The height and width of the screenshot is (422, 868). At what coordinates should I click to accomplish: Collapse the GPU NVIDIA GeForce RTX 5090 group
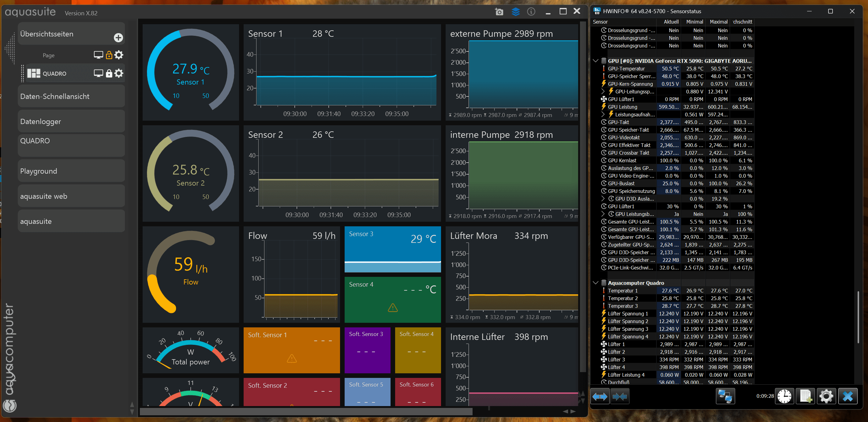click(x=595, y=61)
